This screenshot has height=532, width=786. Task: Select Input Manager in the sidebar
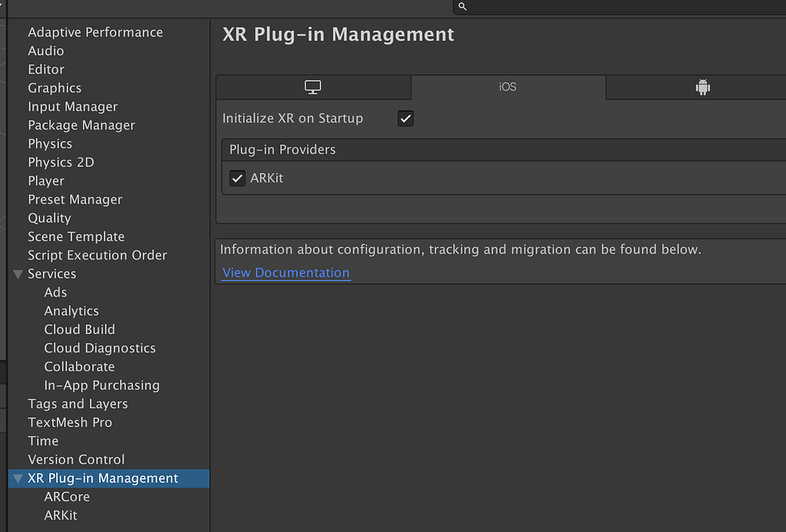73,106
